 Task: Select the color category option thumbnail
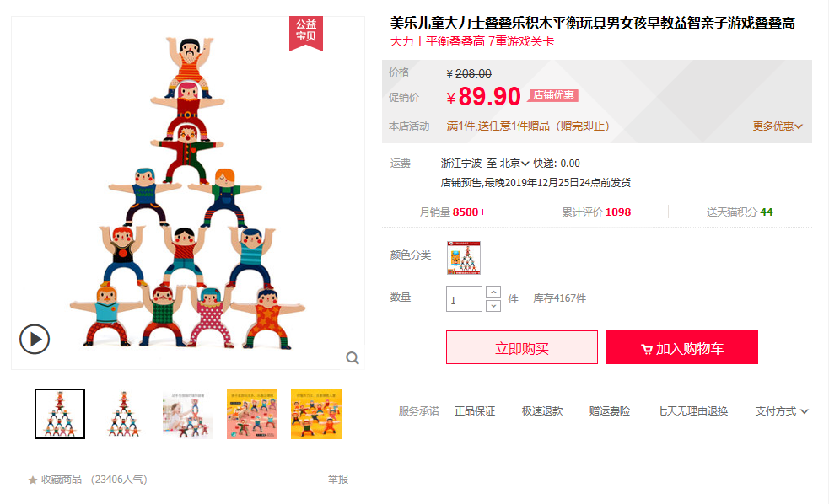[x=464, y=258]
